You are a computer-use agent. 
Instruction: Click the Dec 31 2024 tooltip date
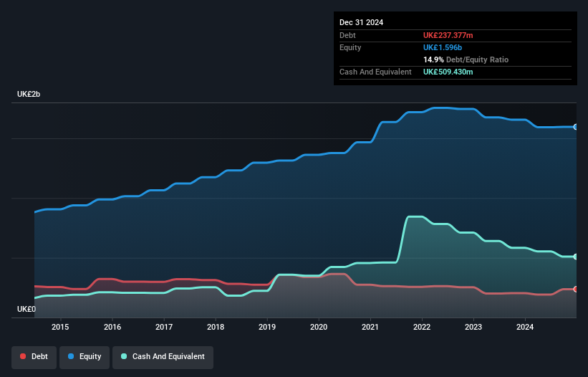point(361,22)
